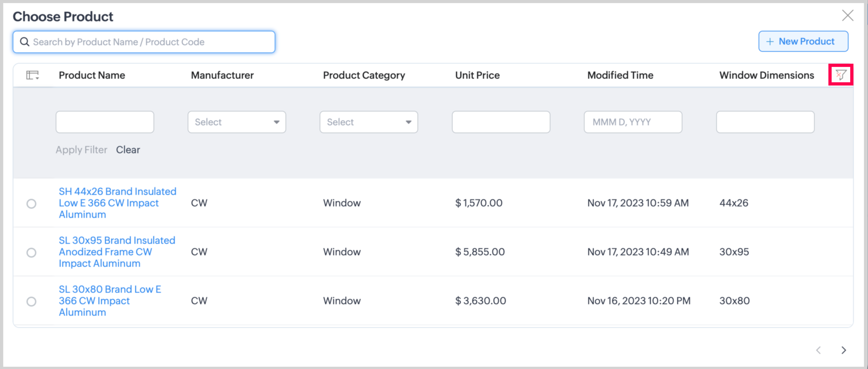Viewport: 868px width, 369px height.
Task: Click the plus icon in New Product
Action: (x=770, y=41)
